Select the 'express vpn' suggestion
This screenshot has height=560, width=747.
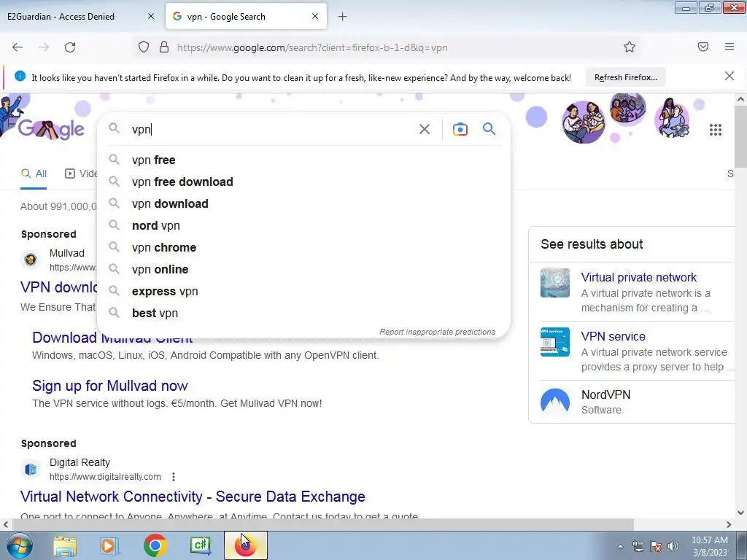pyautogui.click(x=304, y=292)
